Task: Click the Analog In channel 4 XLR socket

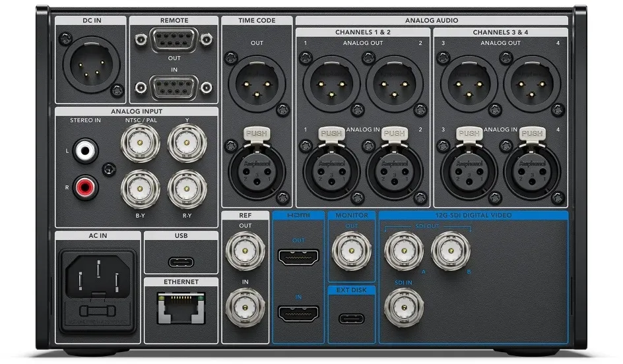Action: [x=532, y=171]
